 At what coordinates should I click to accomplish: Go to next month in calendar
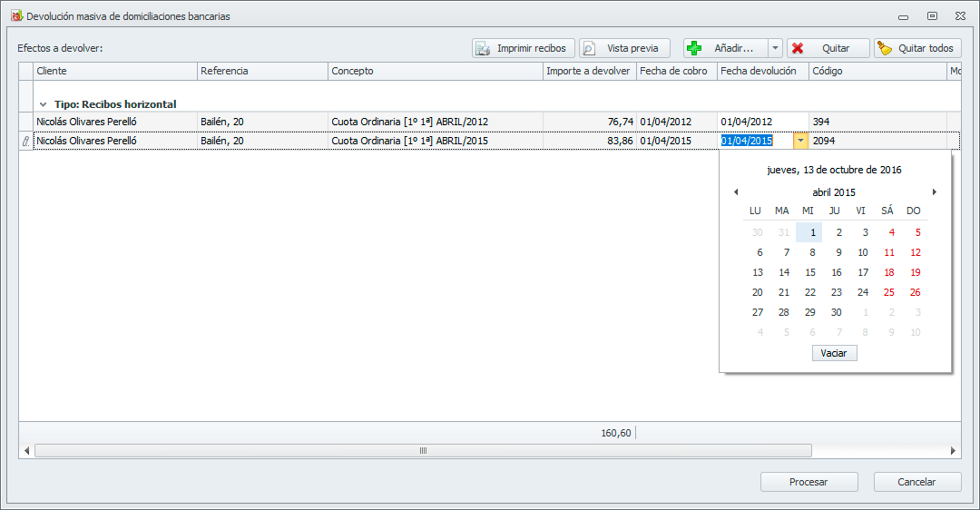coord(935,191)
